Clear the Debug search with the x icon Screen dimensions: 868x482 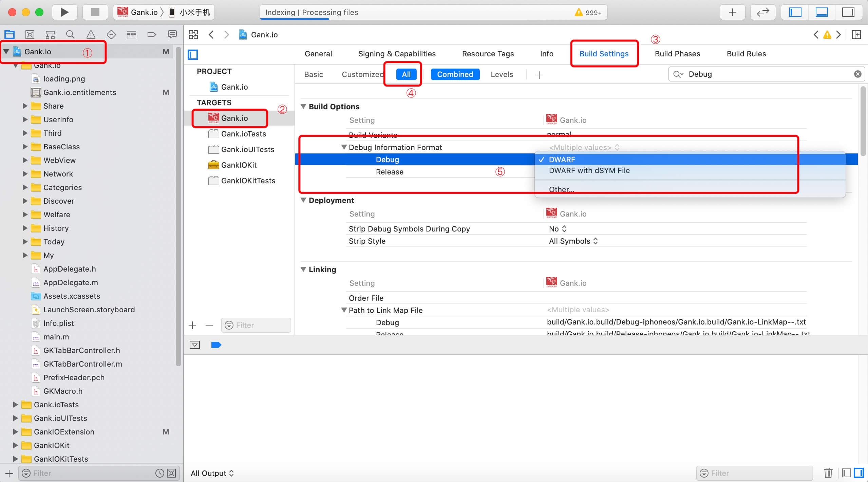pyautogui.click(x=857, y=74)
